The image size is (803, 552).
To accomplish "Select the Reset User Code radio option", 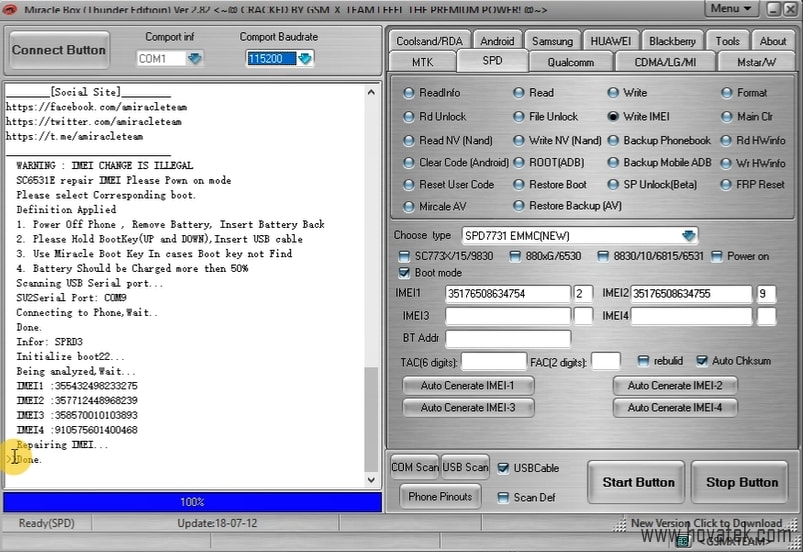I will point(409,184).
